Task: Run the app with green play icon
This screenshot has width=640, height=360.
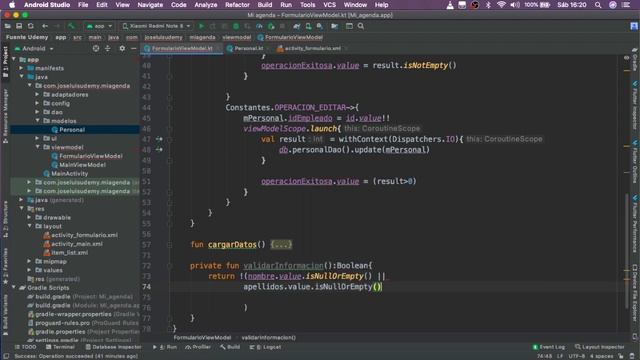Action: tap(201, 26)
